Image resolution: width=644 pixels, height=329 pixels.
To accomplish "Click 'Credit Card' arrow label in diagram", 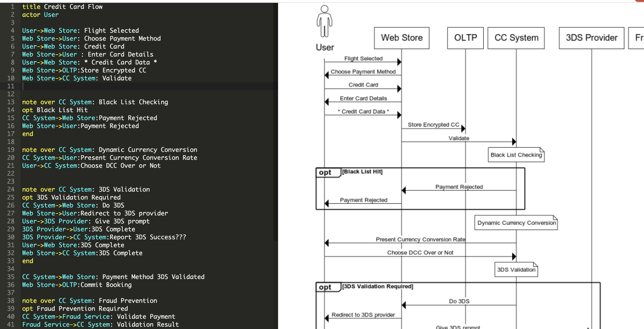I will click(363, 85).
